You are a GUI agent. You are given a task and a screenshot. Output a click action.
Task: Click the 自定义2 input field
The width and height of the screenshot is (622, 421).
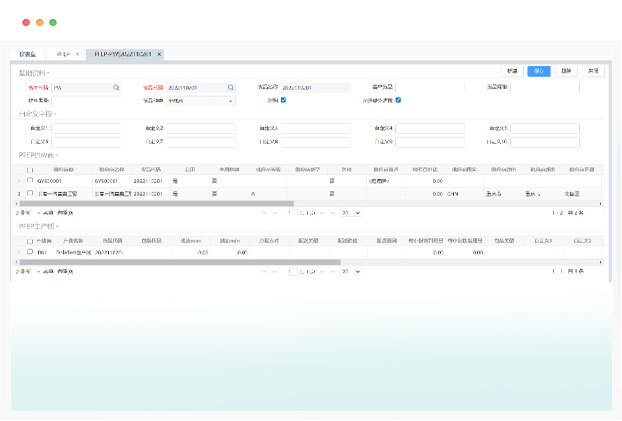point(201,128)
